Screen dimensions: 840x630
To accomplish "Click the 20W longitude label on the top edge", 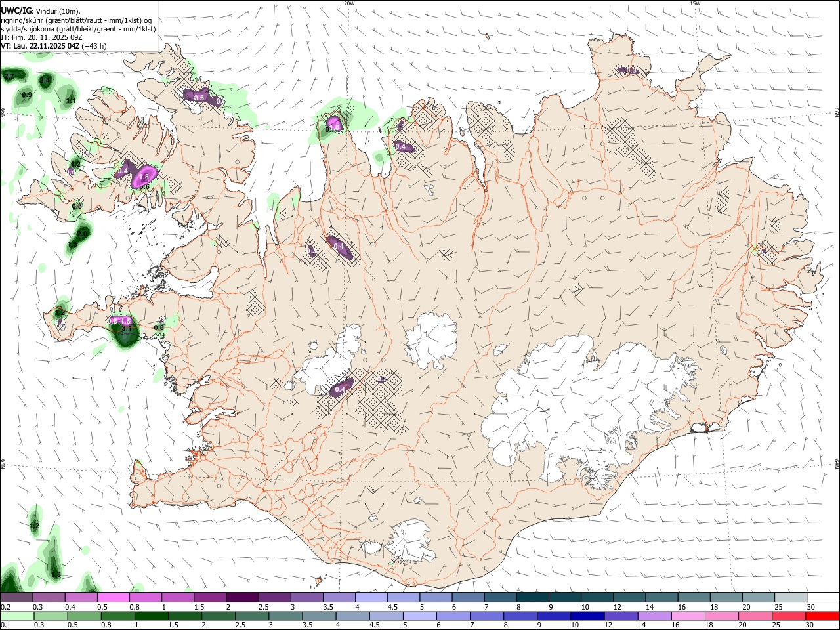I will [349, 3].
